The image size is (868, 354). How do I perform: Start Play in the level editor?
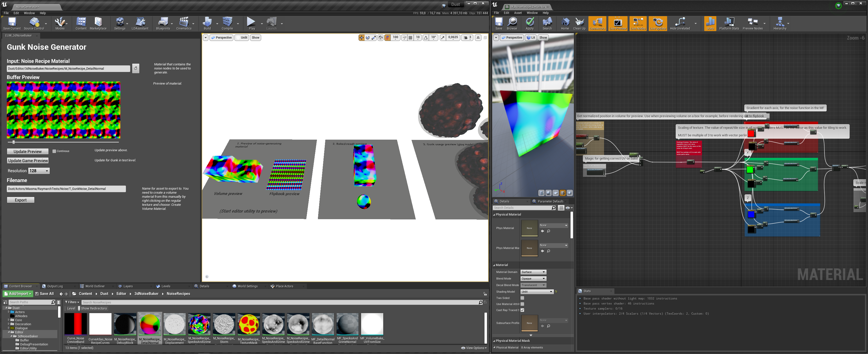(251, 23)
